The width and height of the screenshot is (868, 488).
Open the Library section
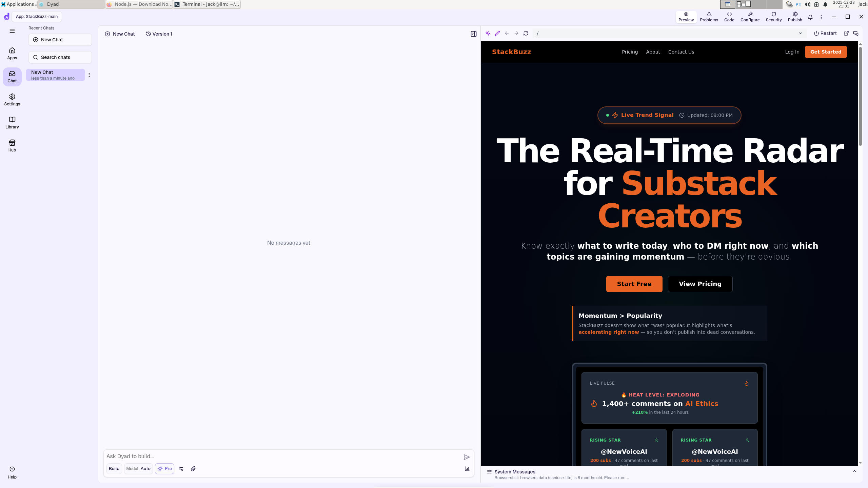click(12, 123)
